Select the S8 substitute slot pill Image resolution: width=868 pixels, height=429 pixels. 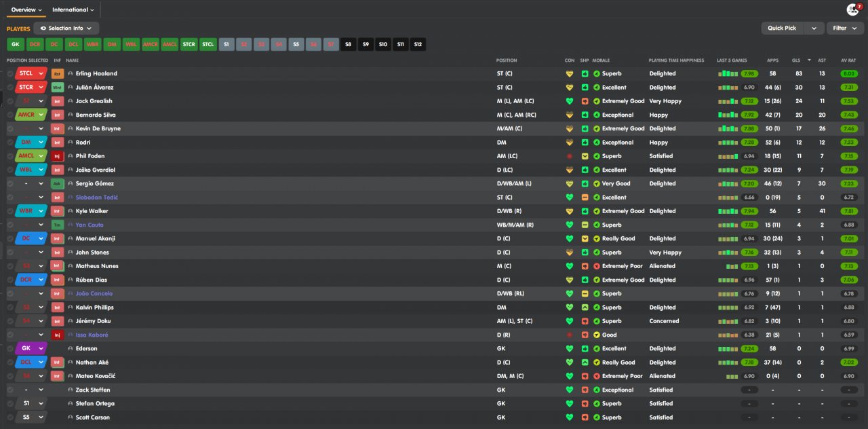click(349, 45)
